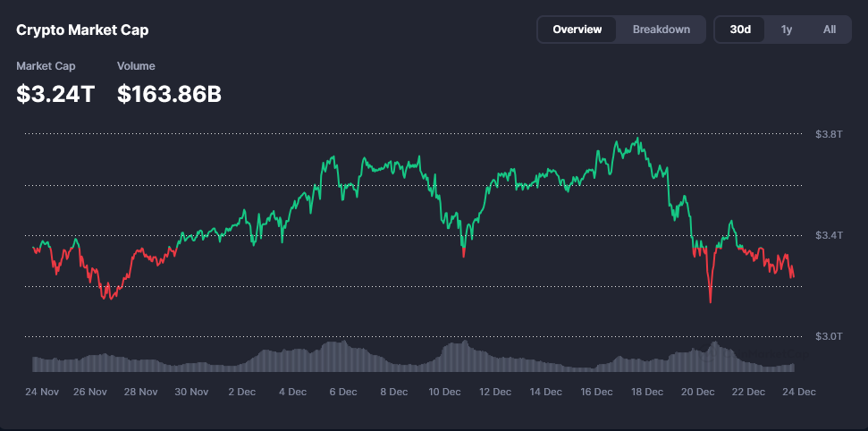Click the $3.8T axis label
The height and width of the screenshot is (431, 868).
pos(829,134)
